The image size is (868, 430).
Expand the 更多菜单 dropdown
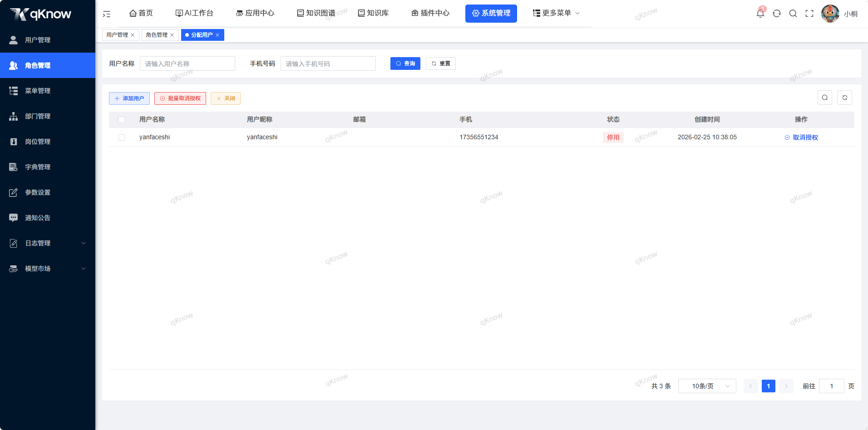coord(556,13)
